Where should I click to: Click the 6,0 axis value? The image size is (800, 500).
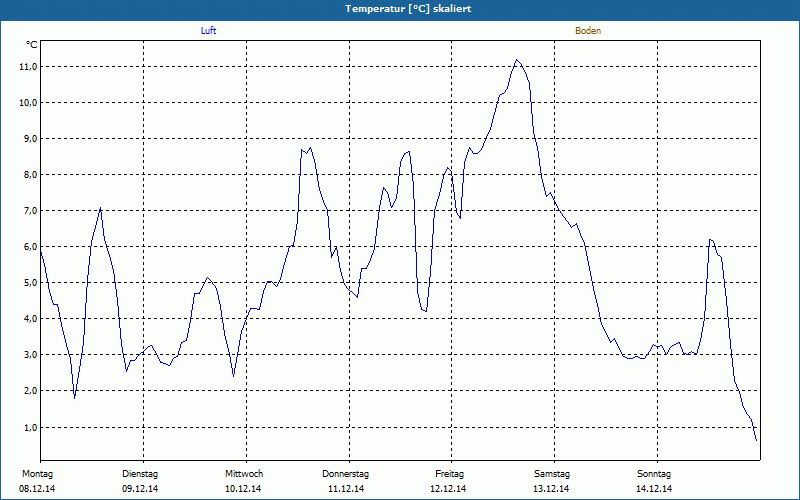tap(30, 246)
